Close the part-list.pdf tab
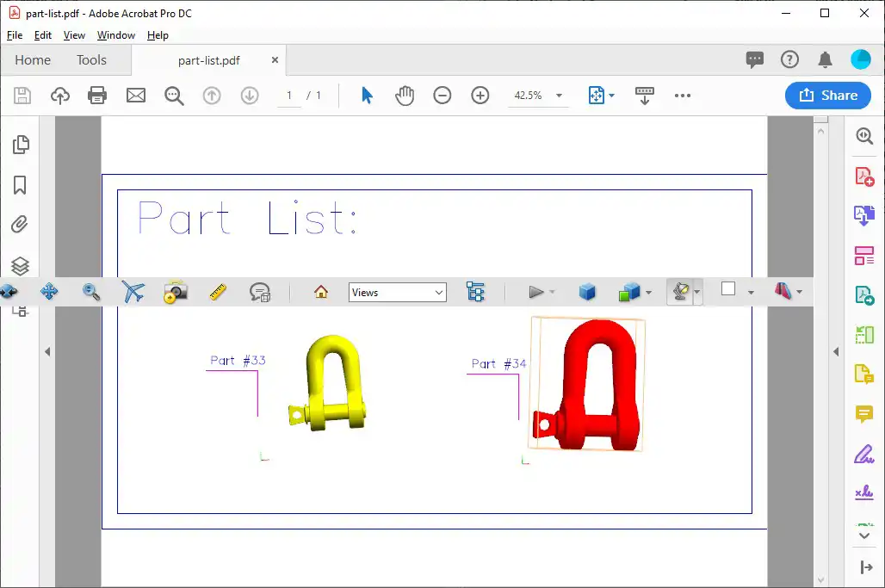This screenshot has width=885, height=588. [275, 59]
